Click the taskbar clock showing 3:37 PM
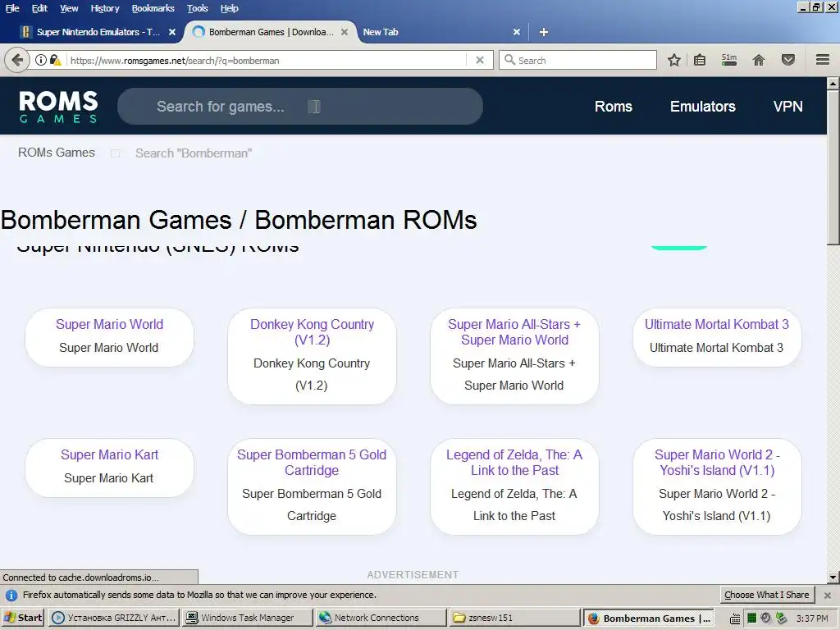 812,619
